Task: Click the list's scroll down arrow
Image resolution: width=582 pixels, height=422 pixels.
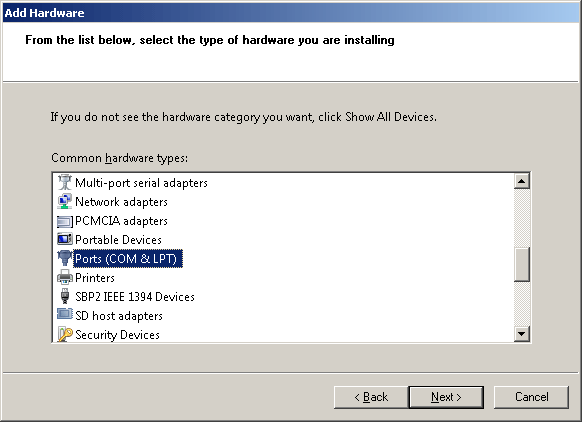Action: [x=521, y=334]
